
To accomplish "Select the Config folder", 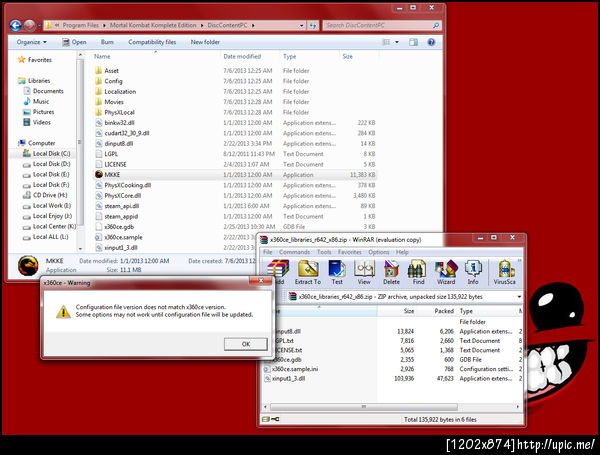I will [113, 81].
